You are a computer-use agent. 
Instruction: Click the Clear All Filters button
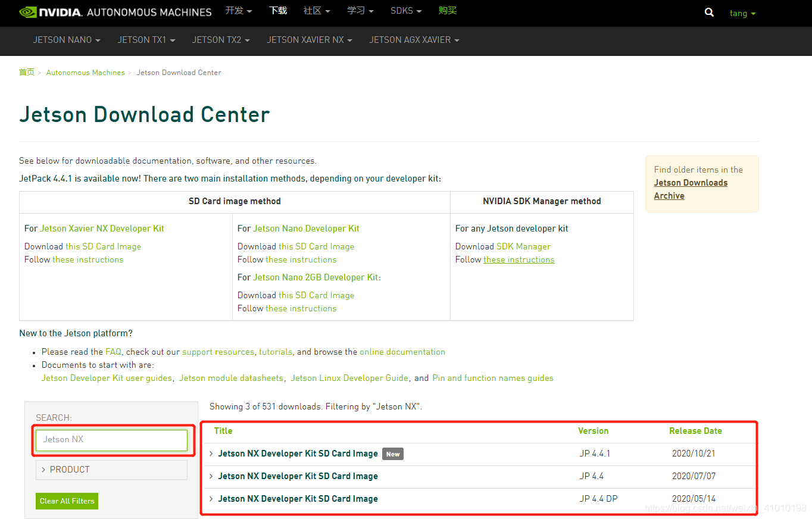point(67,501)
